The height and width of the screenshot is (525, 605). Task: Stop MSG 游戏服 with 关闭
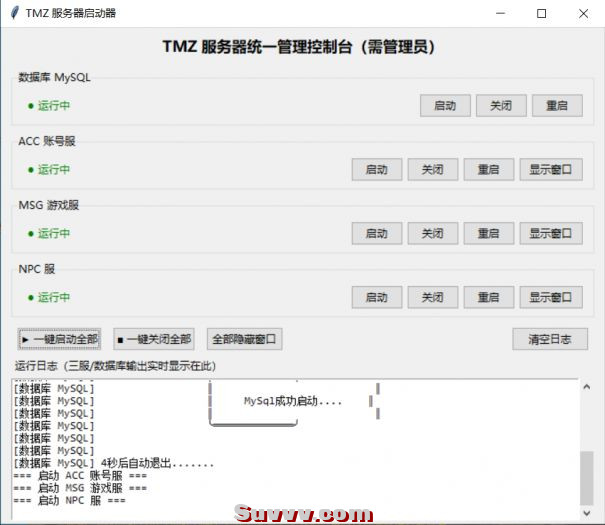tap(433, 233)
